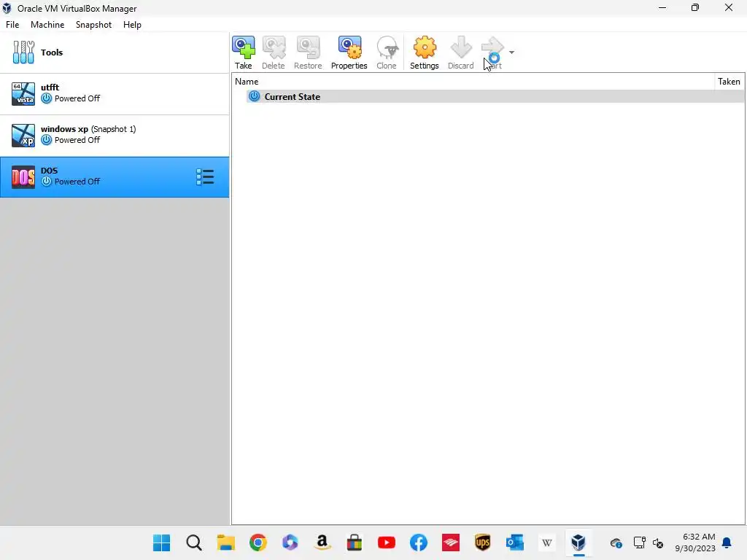Open Outlook from the taskbar
This screenshot has height=560, width=747.
click(x=515, y=542)
